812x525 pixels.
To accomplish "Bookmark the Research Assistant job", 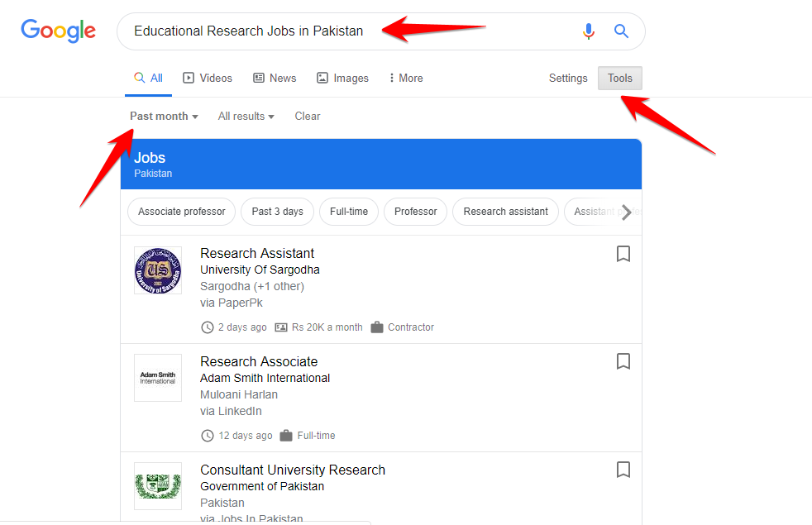I will pyautogui.click(x=623, y=254).
